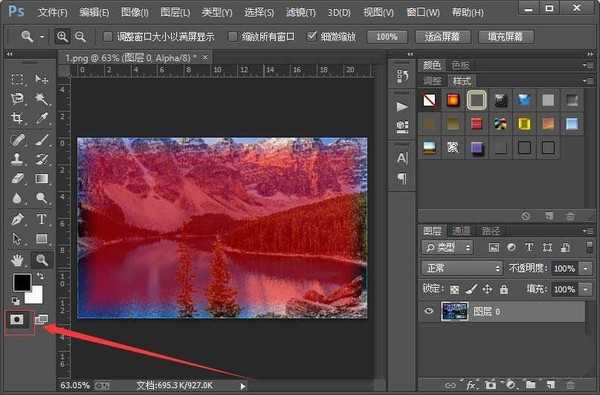Screen dimensions: 600x395
Task: Check the zoom all windows option
Action: (x=232, y=36)
